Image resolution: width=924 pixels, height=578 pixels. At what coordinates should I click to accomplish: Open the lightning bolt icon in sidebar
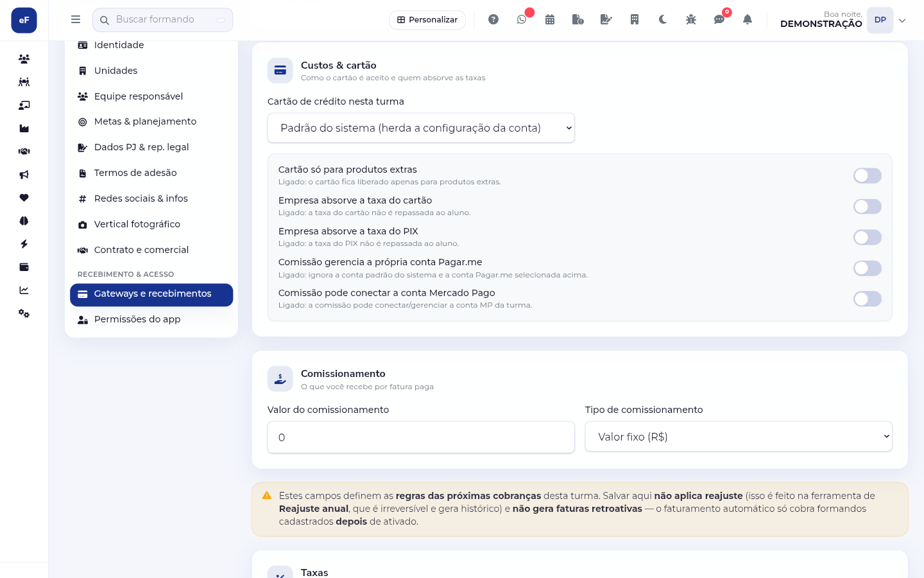[x=24, y=244]
